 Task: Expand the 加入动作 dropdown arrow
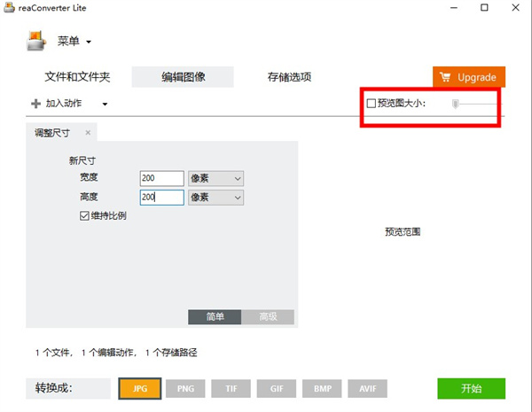tap(105, 105)
